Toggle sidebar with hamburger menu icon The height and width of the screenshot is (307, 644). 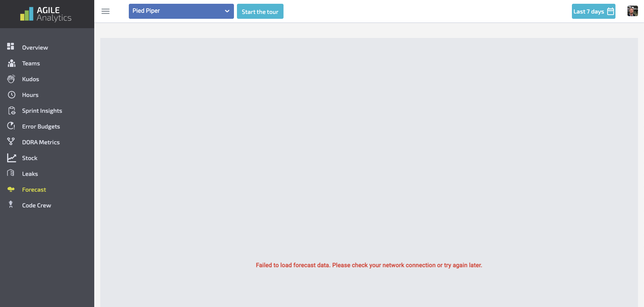106,11
